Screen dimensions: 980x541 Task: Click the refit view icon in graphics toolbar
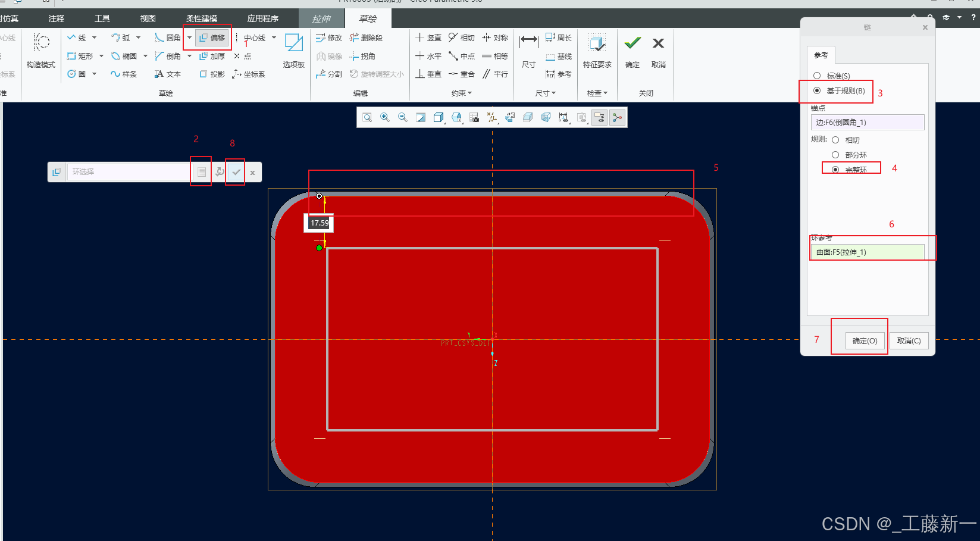367,117
